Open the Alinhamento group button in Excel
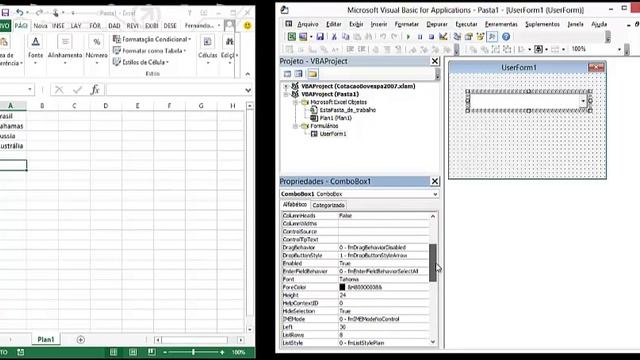The height and width of the screenshot is (360, 640). (x=65, y=51)
